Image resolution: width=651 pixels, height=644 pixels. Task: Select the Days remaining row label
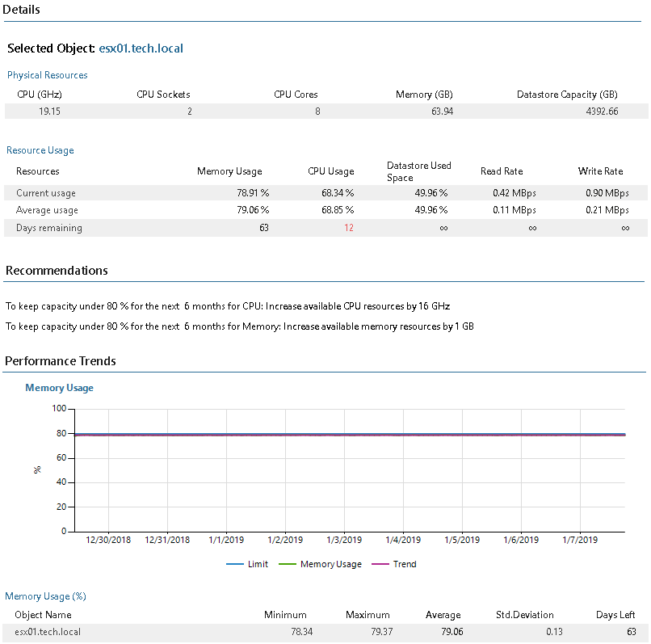49,228
